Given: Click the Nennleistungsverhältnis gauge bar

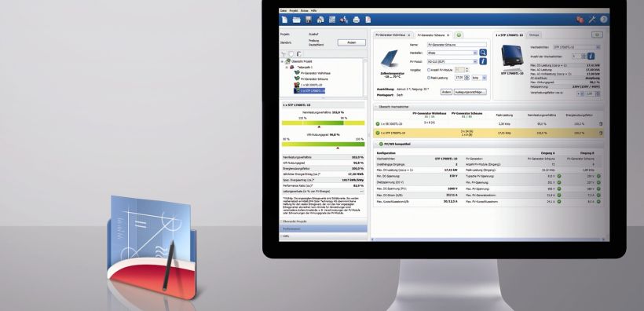Looking at the screenshot, I should pyautogui.click(x=324, y=123).
